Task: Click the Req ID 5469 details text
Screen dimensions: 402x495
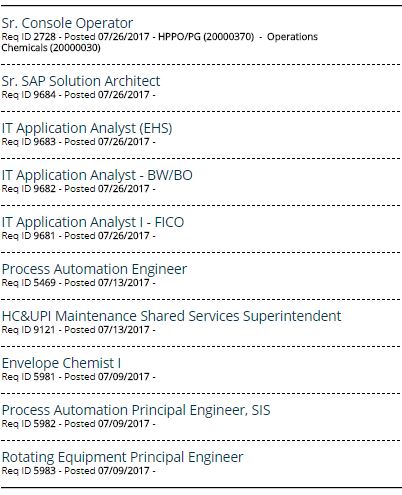Action: [79, 283]
